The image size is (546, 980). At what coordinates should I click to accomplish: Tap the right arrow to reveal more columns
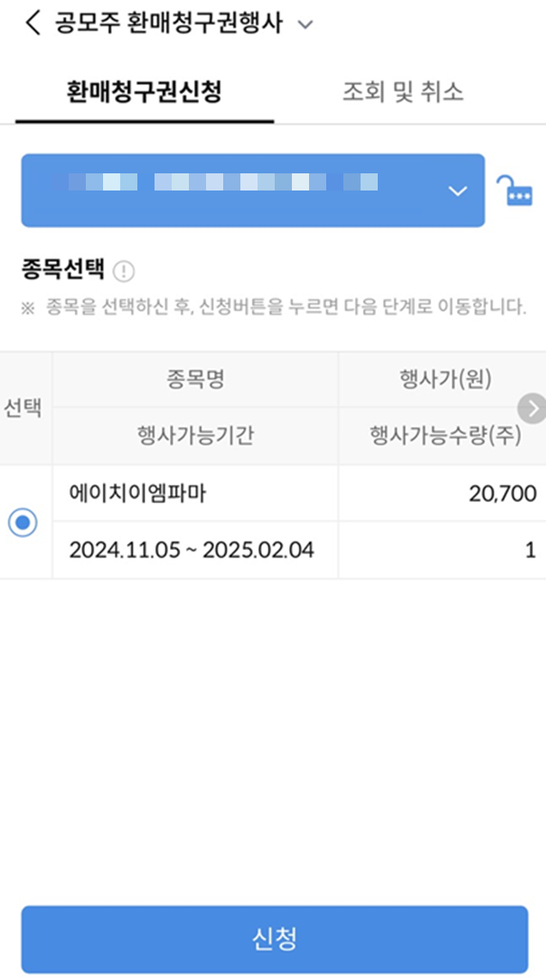point(532,408)
